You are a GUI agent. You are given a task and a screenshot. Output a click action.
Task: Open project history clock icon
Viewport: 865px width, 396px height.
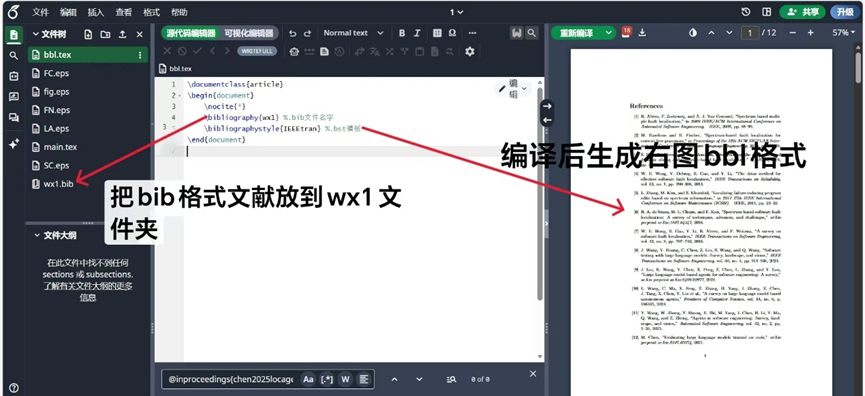(x=746, y=12)
